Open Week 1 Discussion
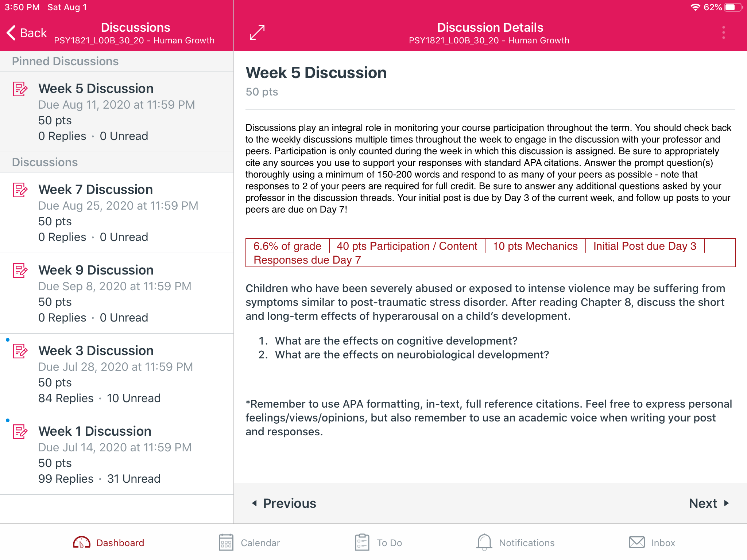Viewport: 747px width, 560px height. click(x=117, y=454)
